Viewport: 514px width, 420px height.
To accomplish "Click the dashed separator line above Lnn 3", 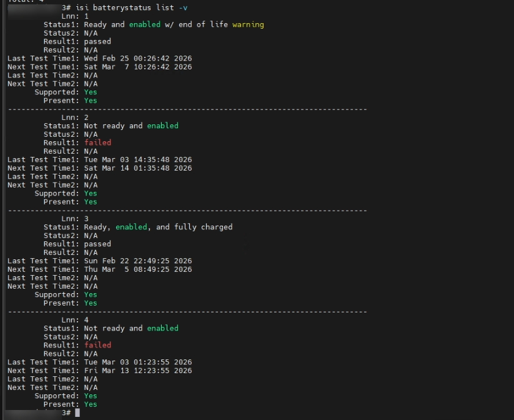I will (187, 210).
